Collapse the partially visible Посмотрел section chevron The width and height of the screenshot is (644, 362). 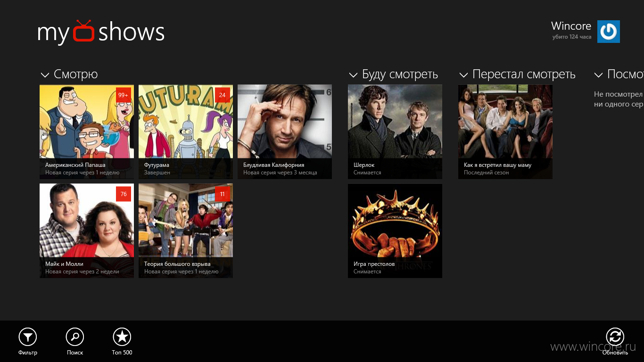point(598,75)
